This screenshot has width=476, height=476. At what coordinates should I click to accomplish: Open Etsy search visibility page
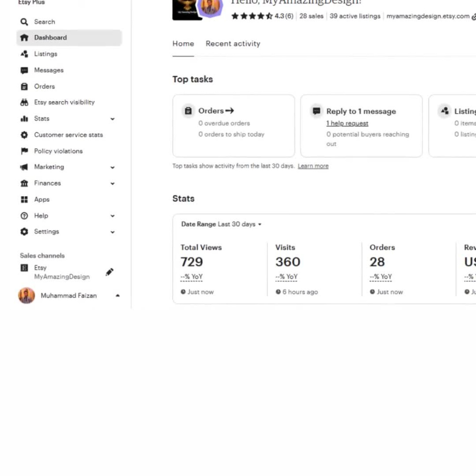pos(69,102)
